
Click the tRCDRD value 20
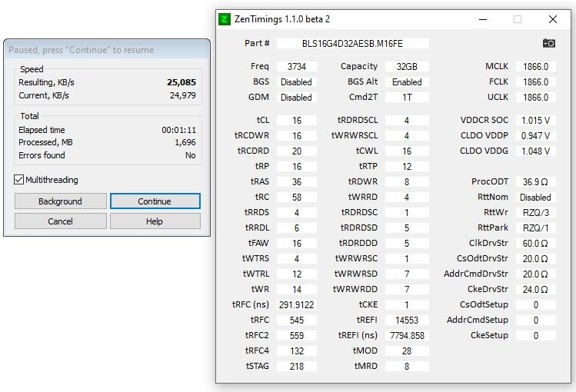pyautogui.click(x=297, y=151)
